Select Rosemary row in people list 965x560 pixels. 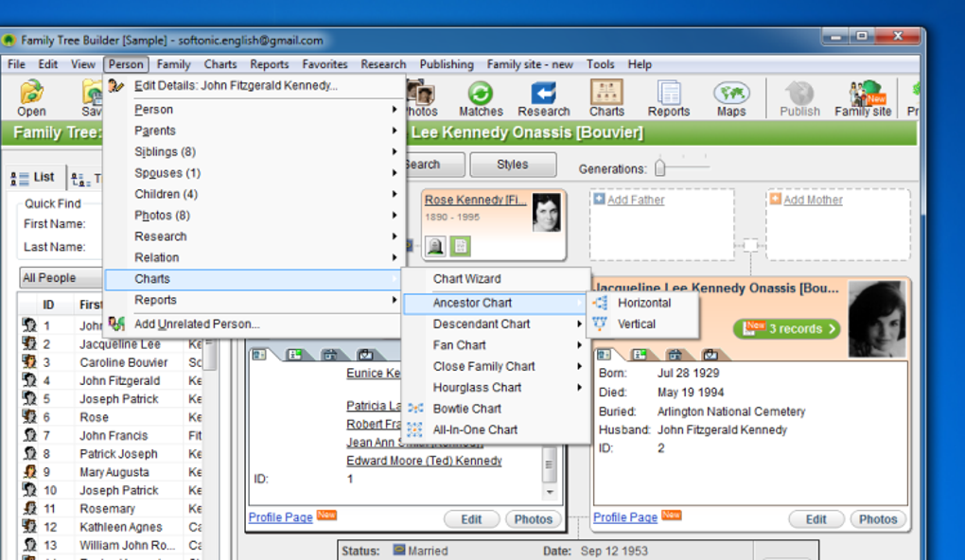click(111, 508)
